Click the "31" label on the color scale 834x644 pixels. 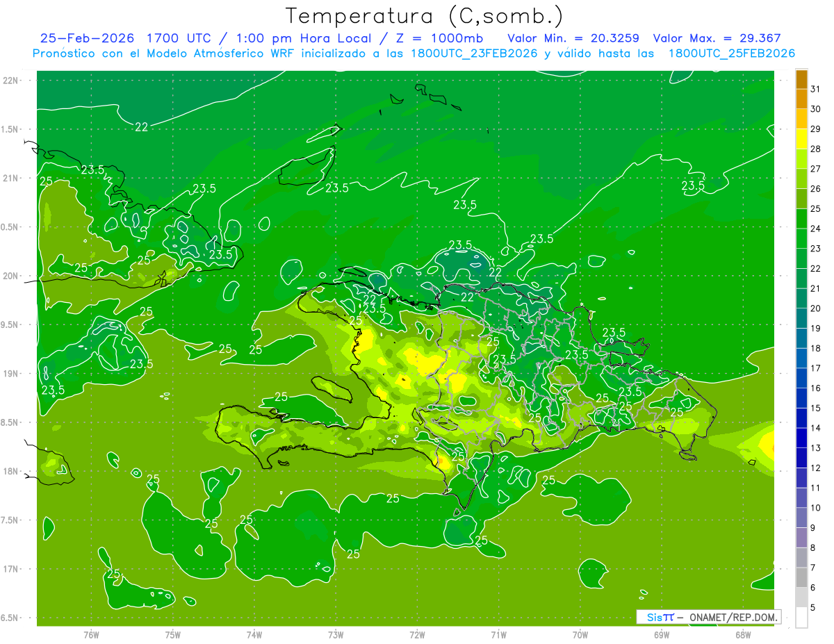[816, 89]
